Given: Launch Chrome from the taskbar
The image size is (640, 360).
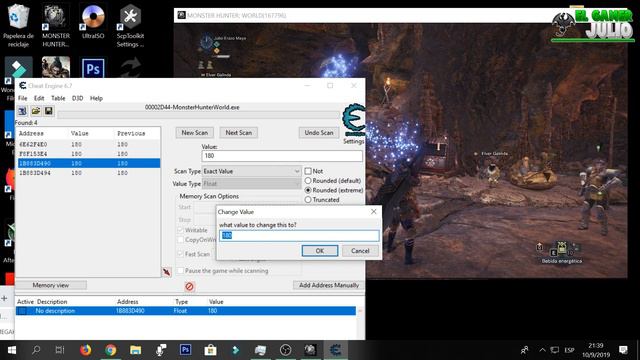Looking at the screenshot, I should point(111,350).
